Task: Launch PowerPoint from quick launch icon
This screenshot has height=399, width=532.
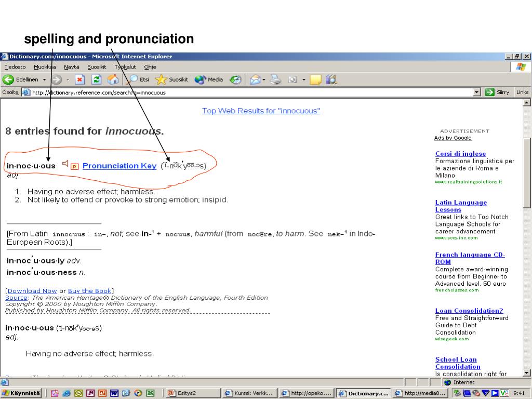Action: point(102,393)
